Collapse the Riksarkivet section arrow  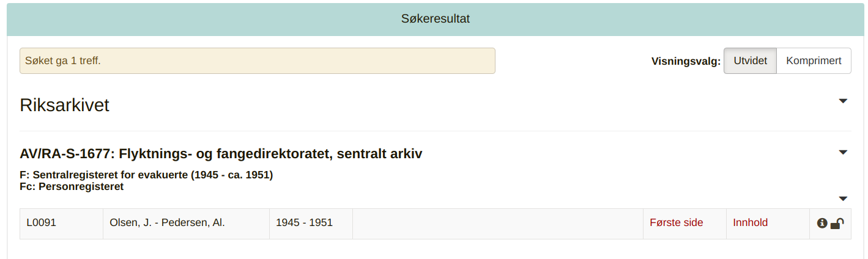pos(843,101)
